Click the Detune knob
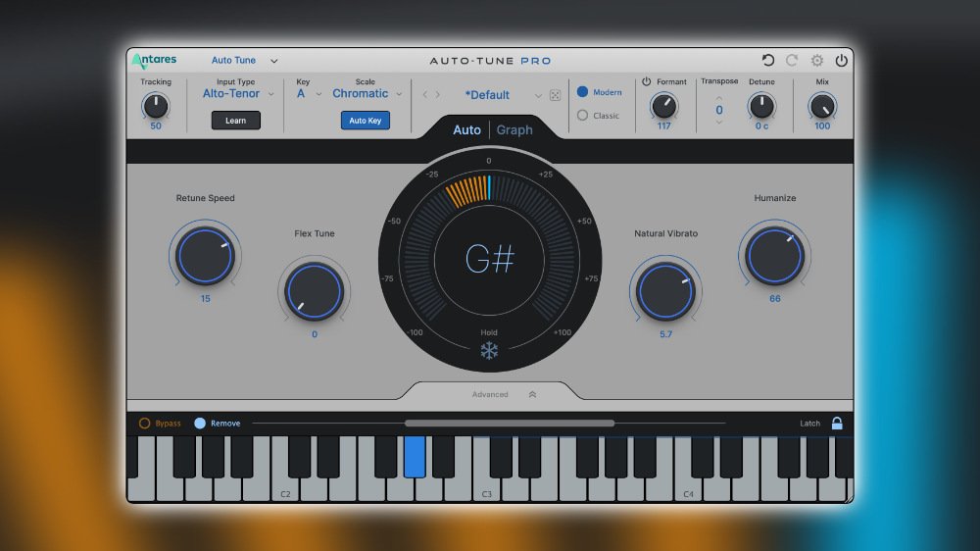Image resolution: width=980 pixels, height=551 pixels. pyautogui.click(x=761, y=106)
